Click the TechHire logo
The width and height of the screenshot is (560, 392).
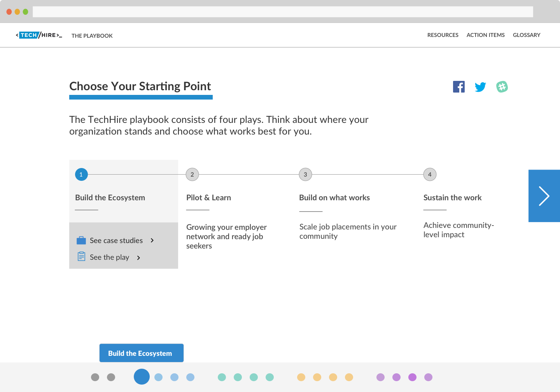click(x=39, y=35)
